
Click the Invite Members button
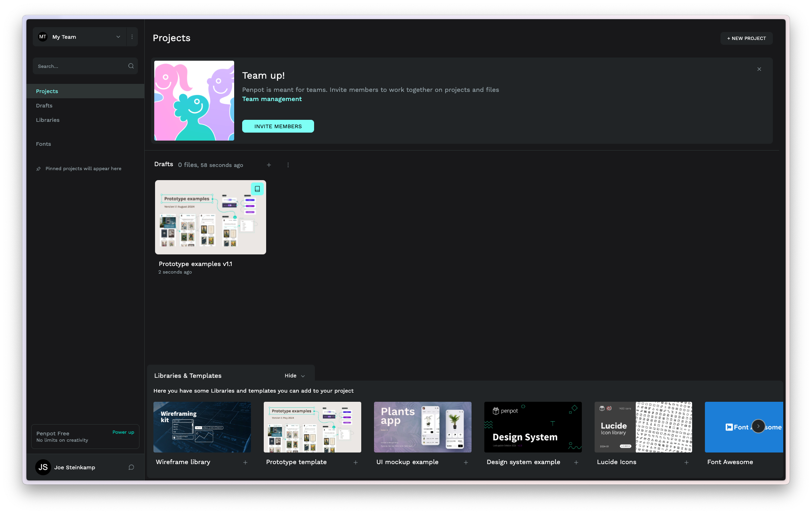pos(278,126)
